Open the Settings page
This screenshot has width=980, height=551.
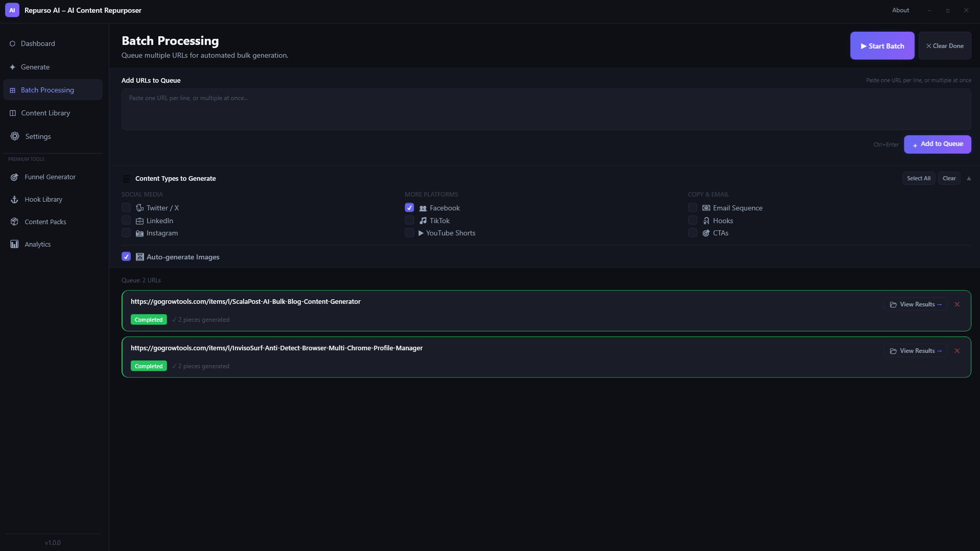[x=53, y=136]
